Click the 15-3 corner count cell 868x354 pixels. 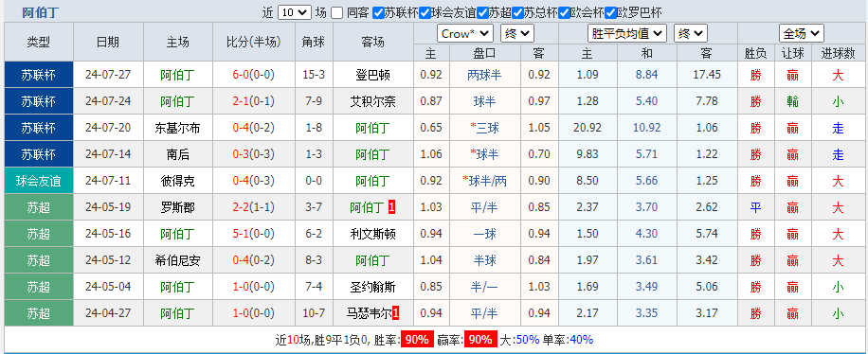tap(314, 75)
